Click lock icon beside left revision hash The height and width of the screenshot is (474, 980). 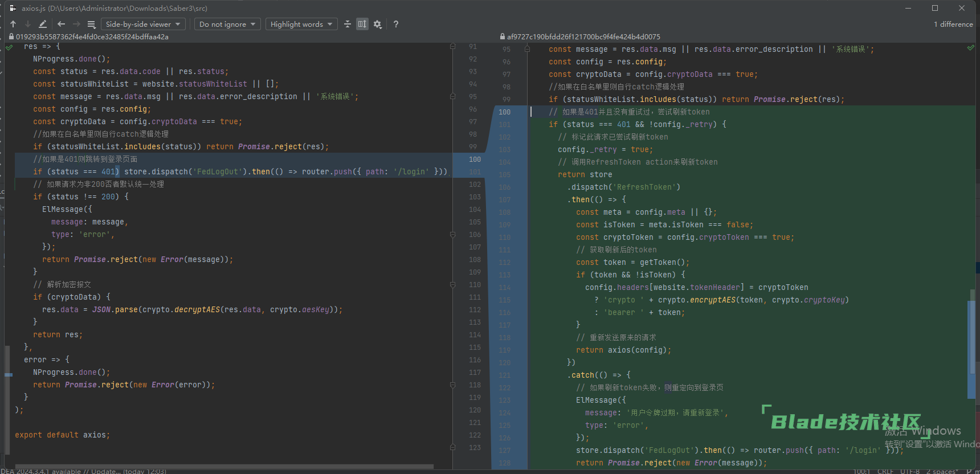11,36
